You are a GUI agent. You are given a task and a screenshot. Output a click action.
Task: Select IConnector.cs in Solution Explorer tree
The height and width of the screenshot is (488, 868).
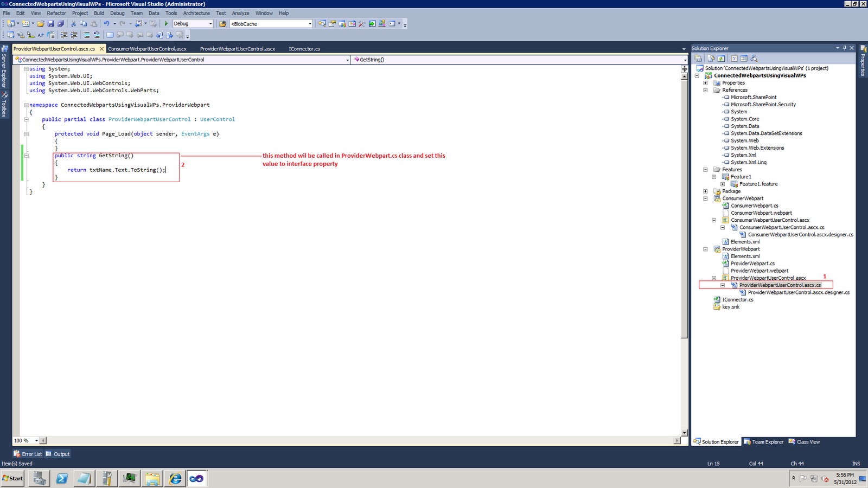[738, 300]
